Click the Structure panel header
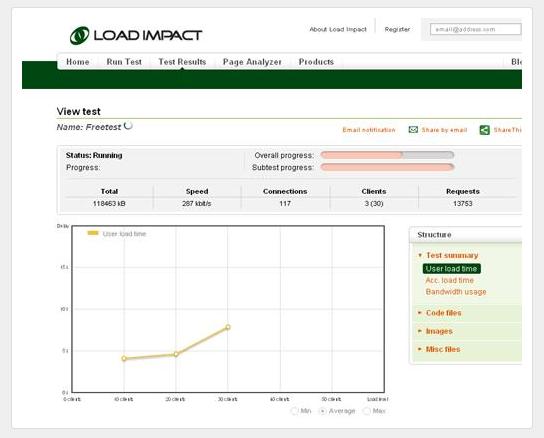 (x=466, y=235)
